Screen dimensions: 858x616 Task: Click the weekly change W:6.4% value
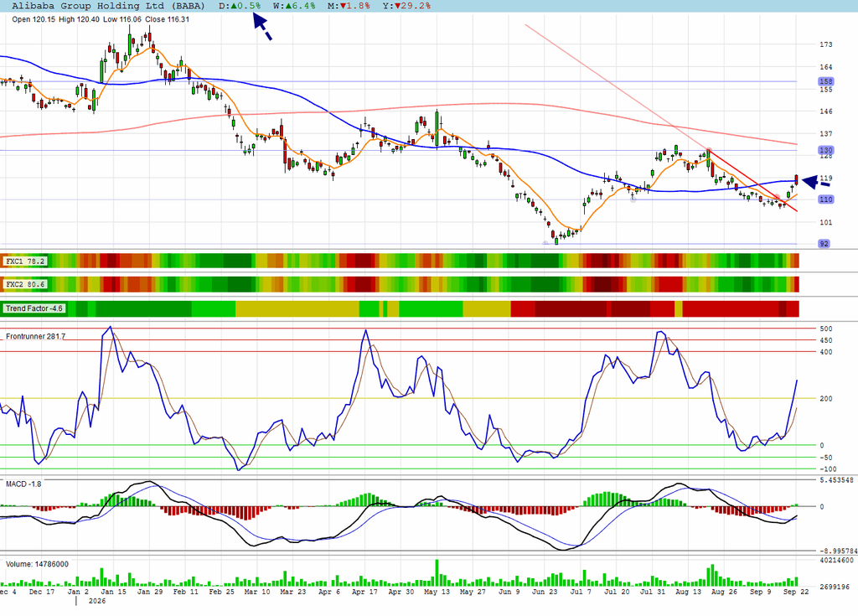pos(294,6)
